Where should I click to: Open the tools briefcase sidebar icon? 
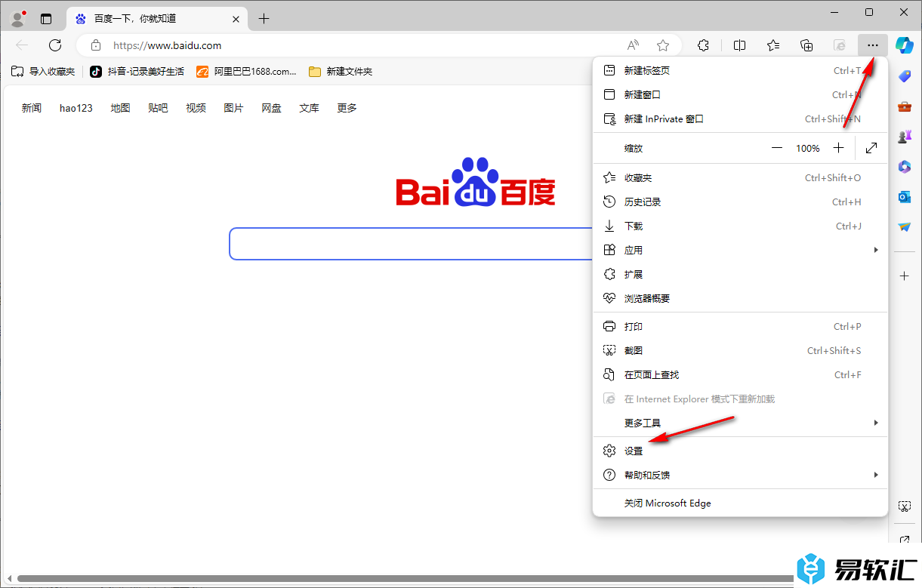[x=905, y=106]
